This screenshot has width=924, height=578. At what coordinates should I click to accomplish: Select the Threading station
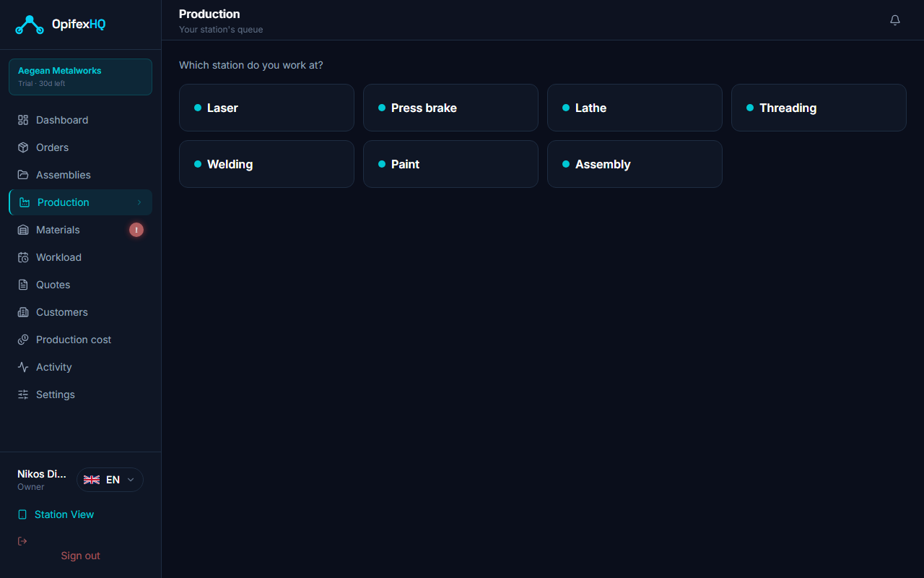819,108
